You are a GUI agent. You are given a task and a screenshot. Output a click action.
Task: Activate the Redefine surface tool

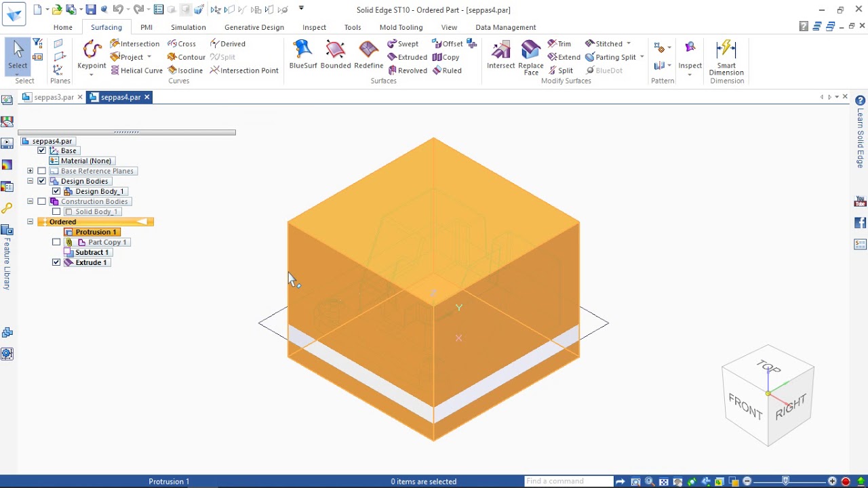point(369,54)
